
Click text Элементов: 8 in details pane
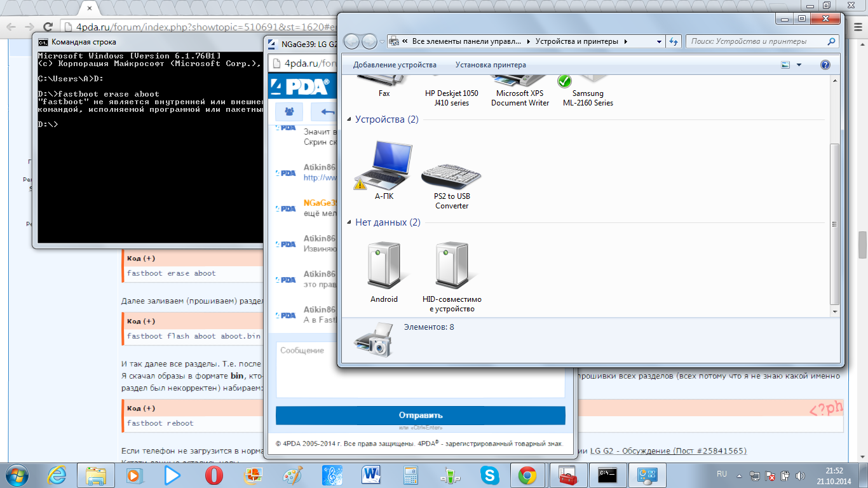click(429, 327)
